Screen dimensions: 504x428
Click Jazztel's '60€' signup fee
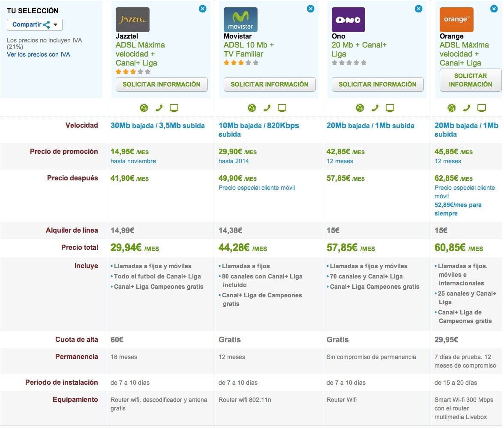click(117, 340)
